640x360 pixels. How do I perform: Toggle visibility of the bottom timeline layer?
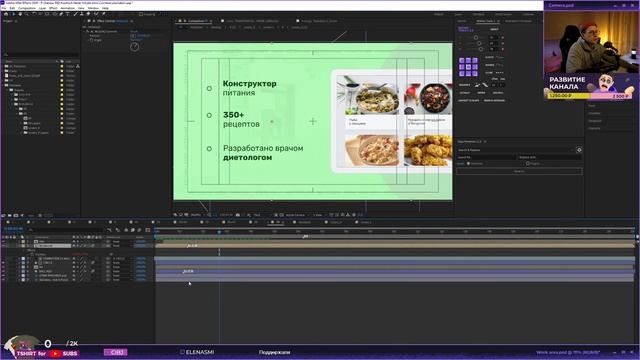pyautogui.click(x=4, y=280)
